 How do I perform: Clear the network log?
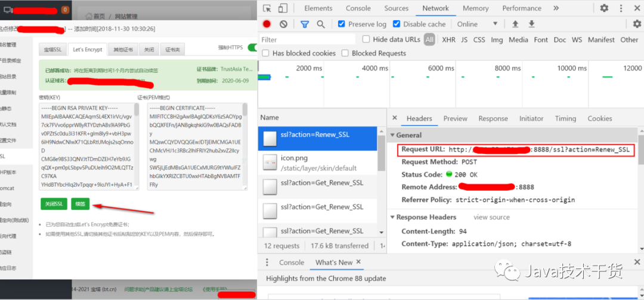[283, 24]
